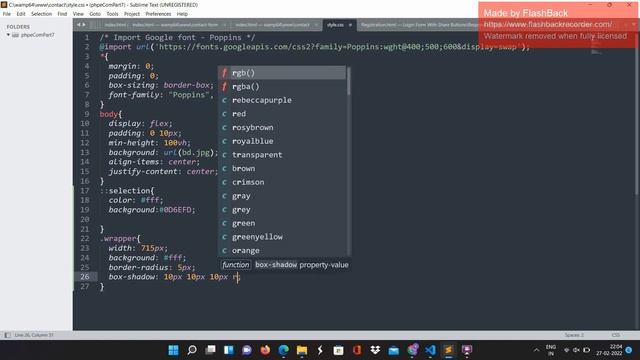Click the function kind label in popup
640x360 pixels.
pos(236,265)
